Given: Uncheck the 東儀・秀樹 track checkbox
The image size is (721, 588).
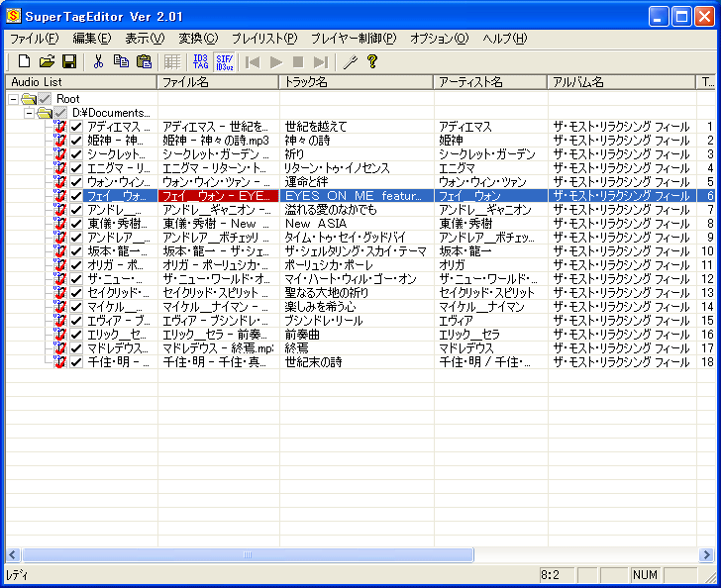Looking at the screenshot, I should (76, 224).
